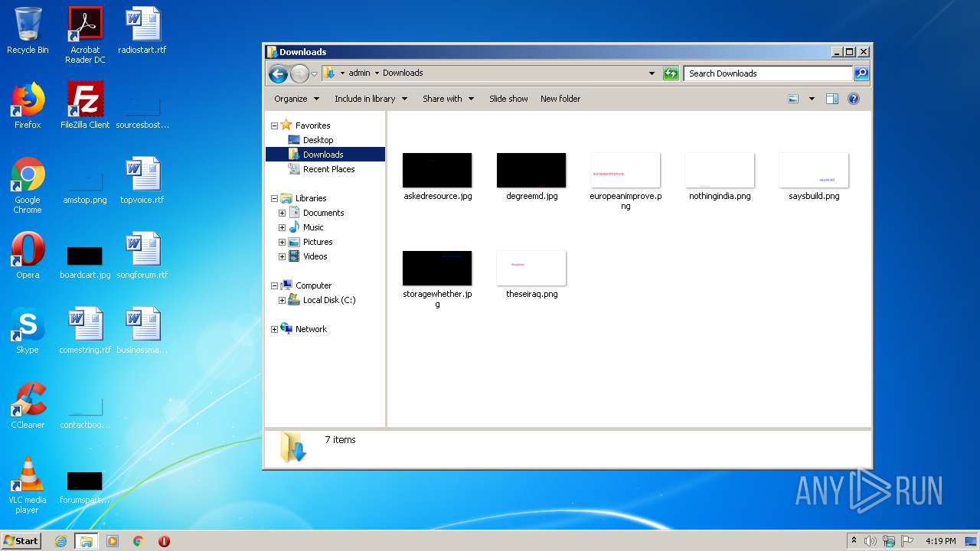Launch Google Chrome desktop shortcut
The width and height of the screenshot is (980, 551).
pos(28,185)
